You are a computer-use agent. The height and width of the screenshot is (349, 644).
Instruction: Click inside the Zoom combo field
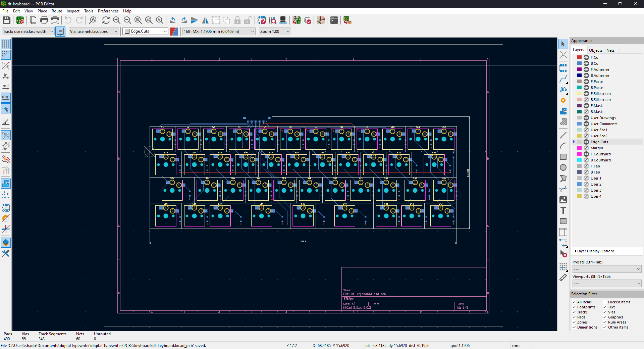[272, 31]
